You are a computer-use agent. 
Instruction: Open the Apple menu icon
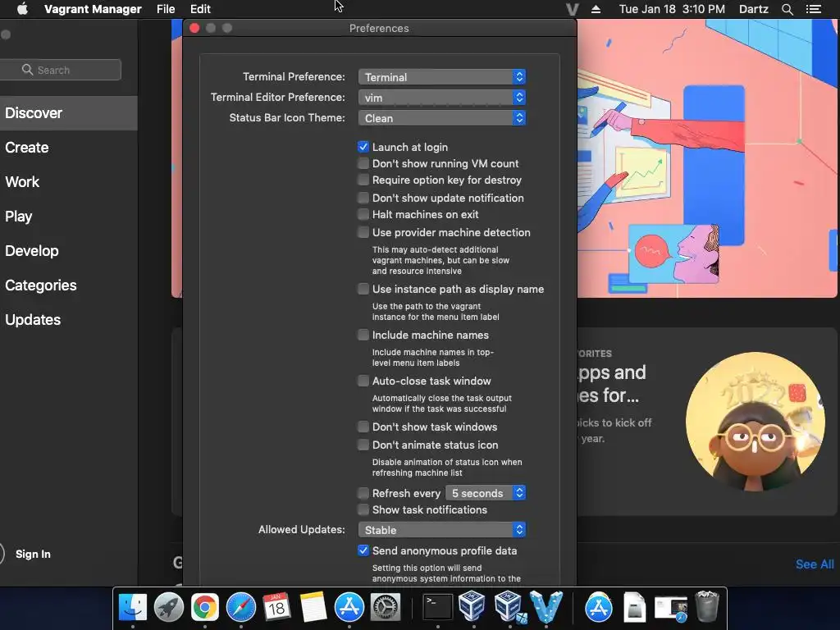22,9
